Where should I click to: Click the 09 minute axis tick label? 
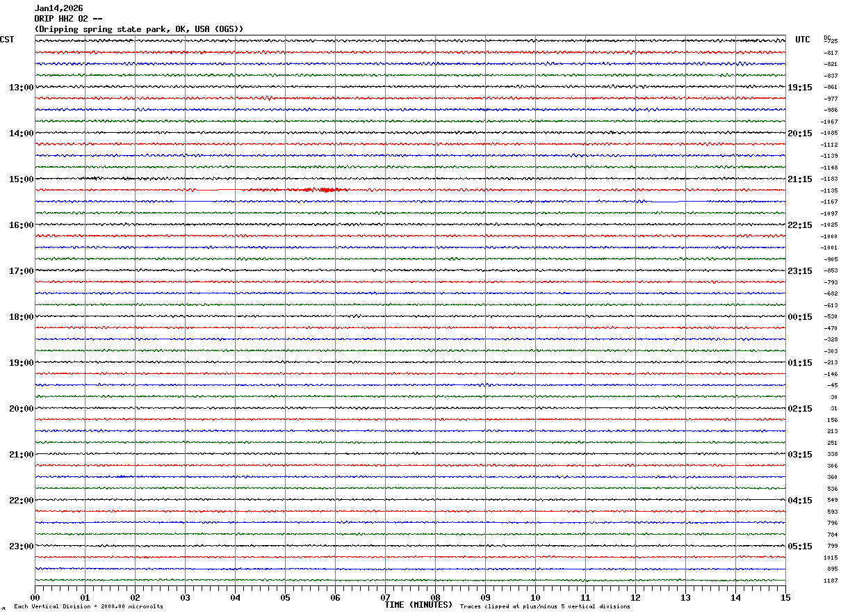[485, 597]
